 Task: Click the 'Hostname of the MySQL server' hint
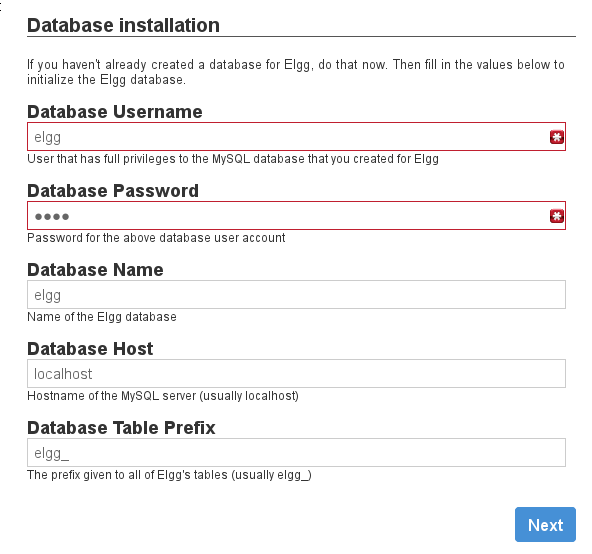163,396
